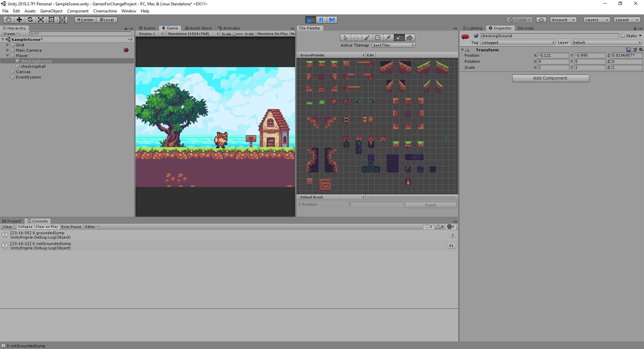Open the GameObject menu

pyautogui.click(x=51, y=11)
